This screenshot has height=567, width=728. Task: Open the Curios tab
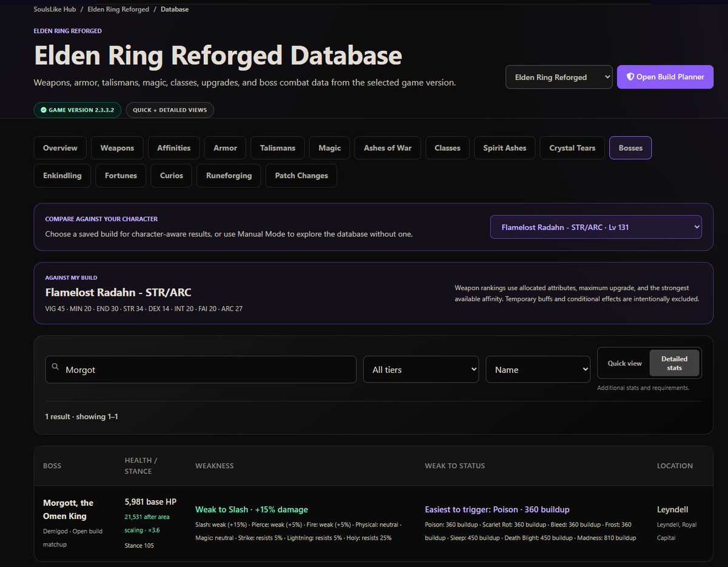(172, 175)
